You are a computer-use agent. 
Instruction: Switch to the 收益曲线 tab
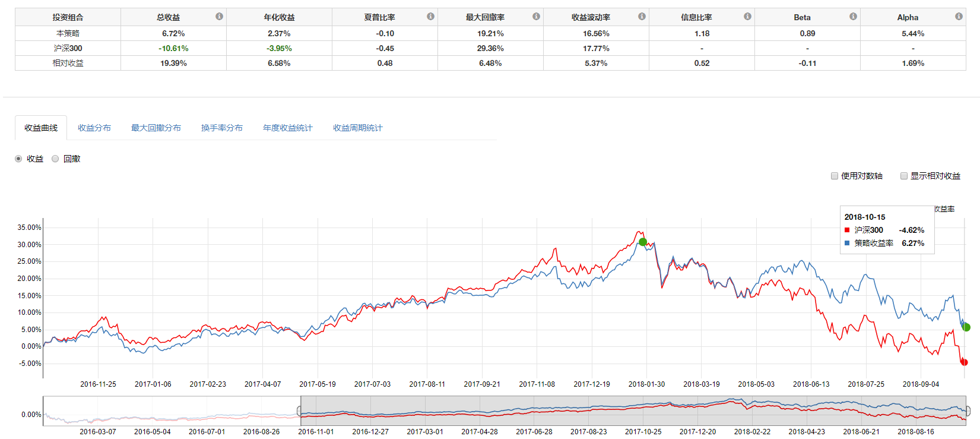[41, 128]
